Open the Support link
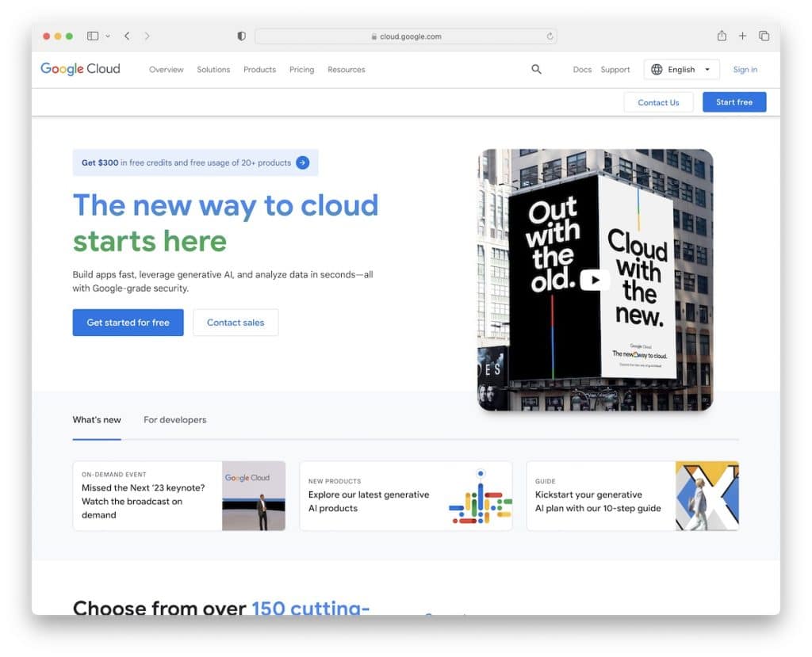This screenshot has height=657, width=812. [x=615, y=70]
